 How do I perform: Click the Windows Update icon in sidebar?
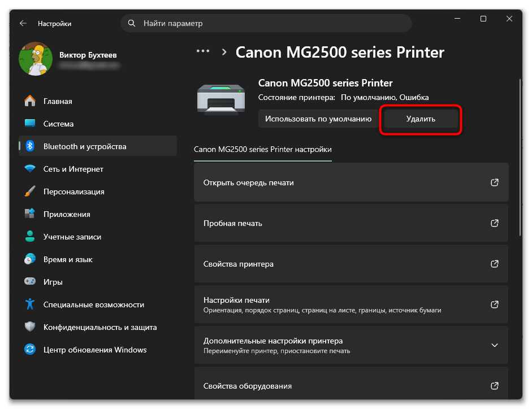point(30,349)
